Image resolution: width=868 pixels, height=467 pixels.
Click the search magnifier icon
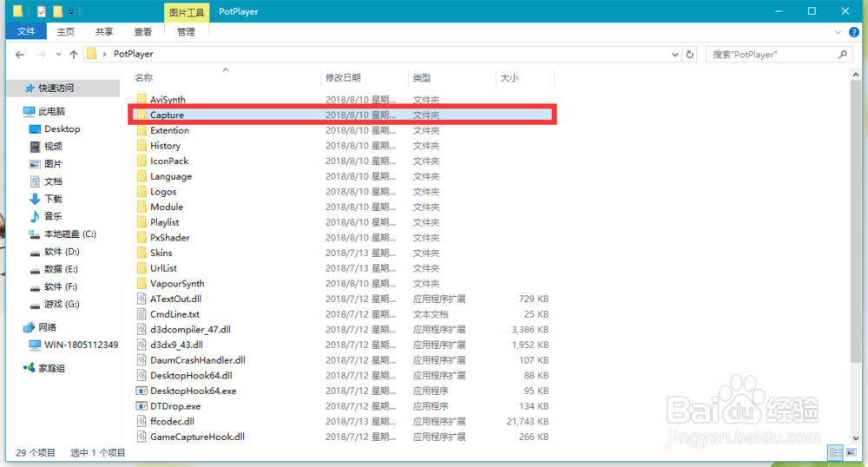click(x=843, y=55)
